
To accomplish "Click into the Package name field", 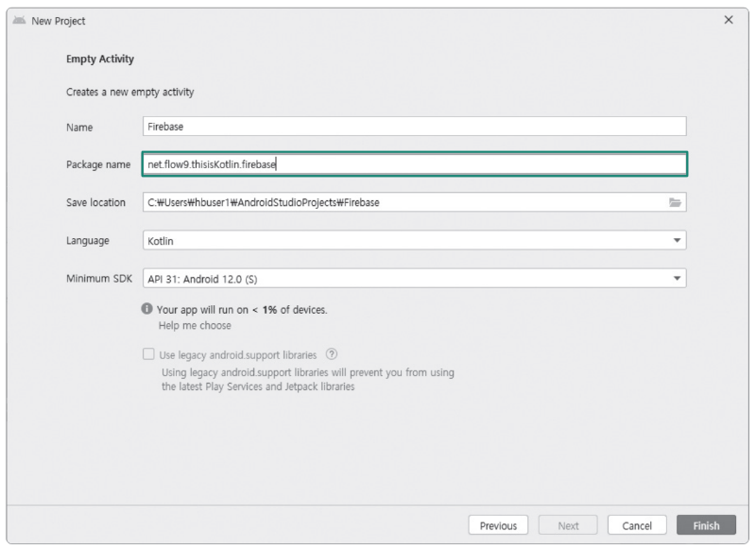I will click(x=415, y=164).
